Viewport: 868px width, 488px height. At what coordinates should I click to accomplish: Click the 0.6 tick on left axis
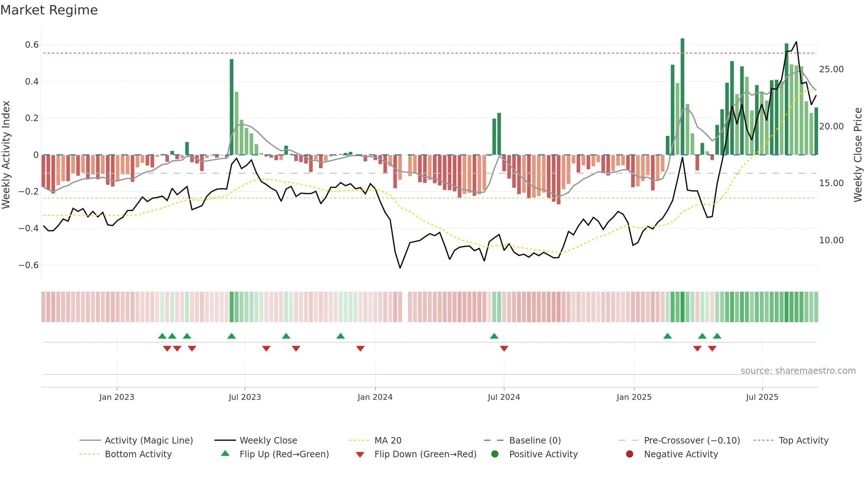32,45
